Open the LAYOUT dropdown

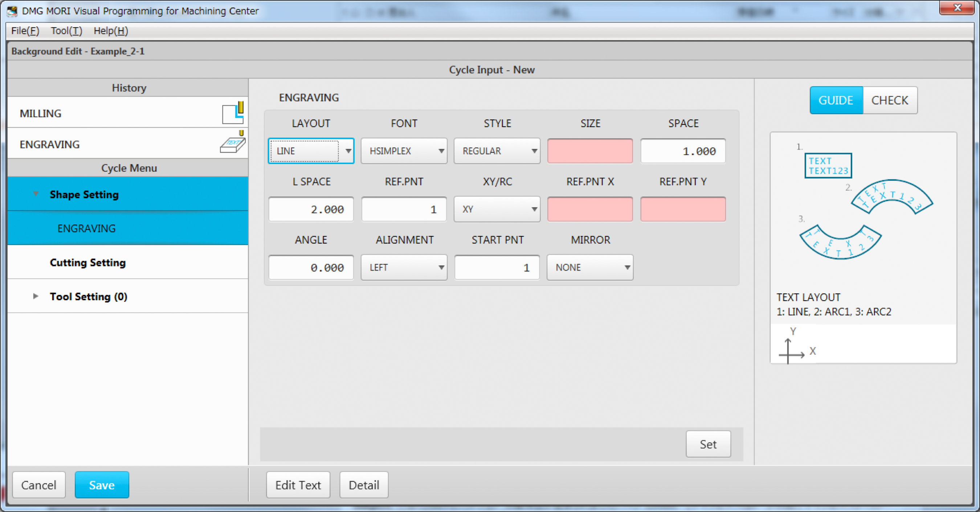tap(311, 151)
